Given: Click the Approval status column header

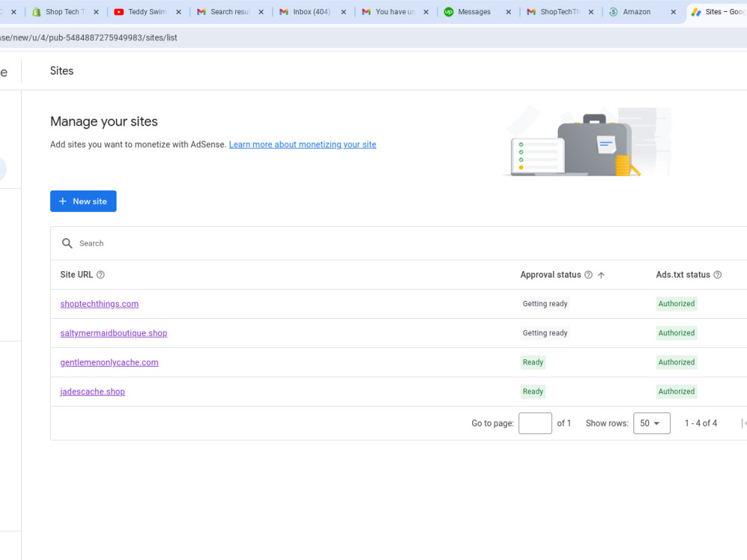Looking at the screenshot, I should 551,275.
